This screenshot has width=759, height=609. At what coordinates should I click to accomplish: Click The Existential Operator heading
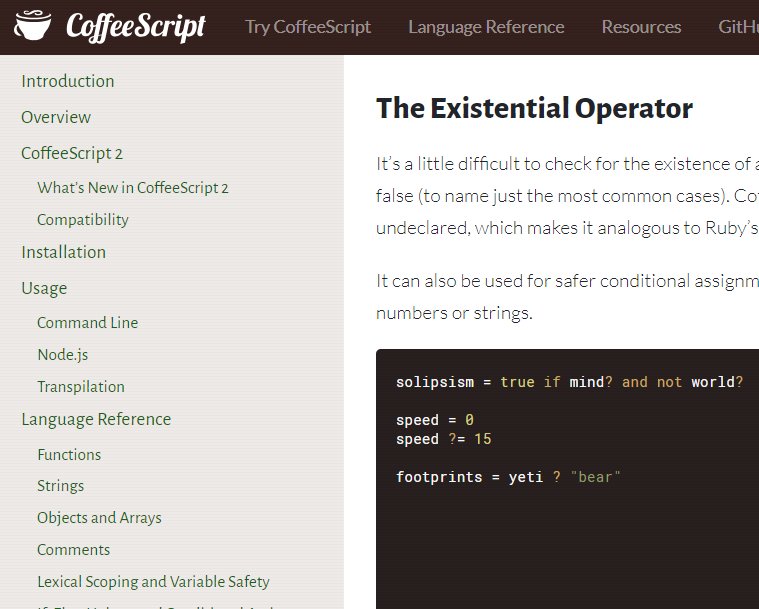point(534,107)
